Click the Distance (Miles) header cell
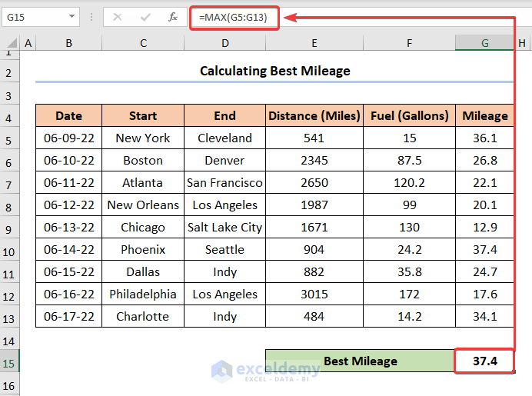This screenshot has width=532, height=396. [314, 115]
